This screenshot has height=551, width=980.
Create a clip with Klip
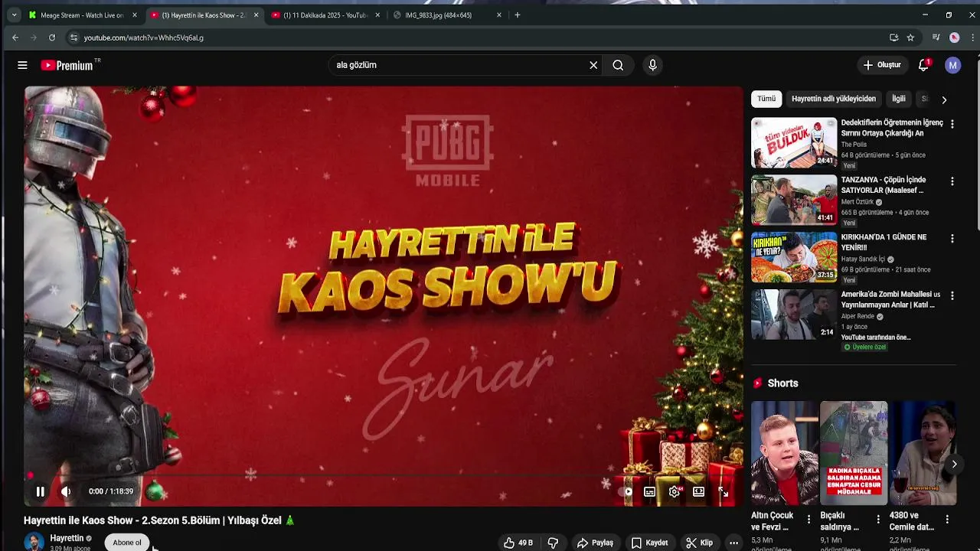click(699, 543)
